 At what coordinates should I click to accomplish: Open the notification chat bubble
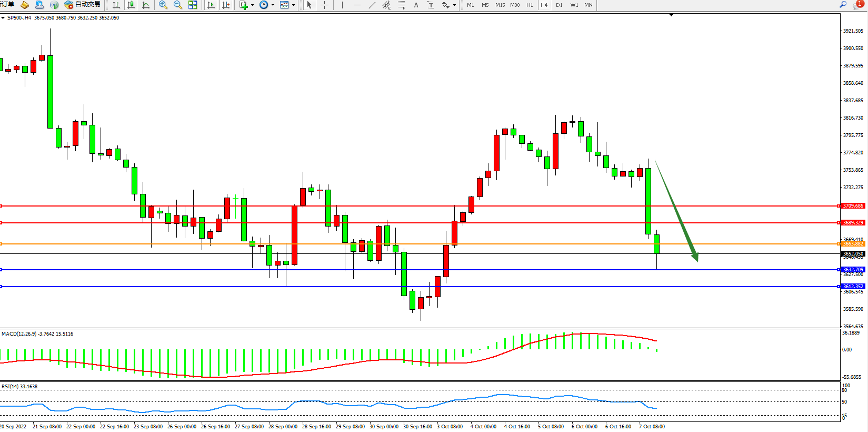point(857,5)
